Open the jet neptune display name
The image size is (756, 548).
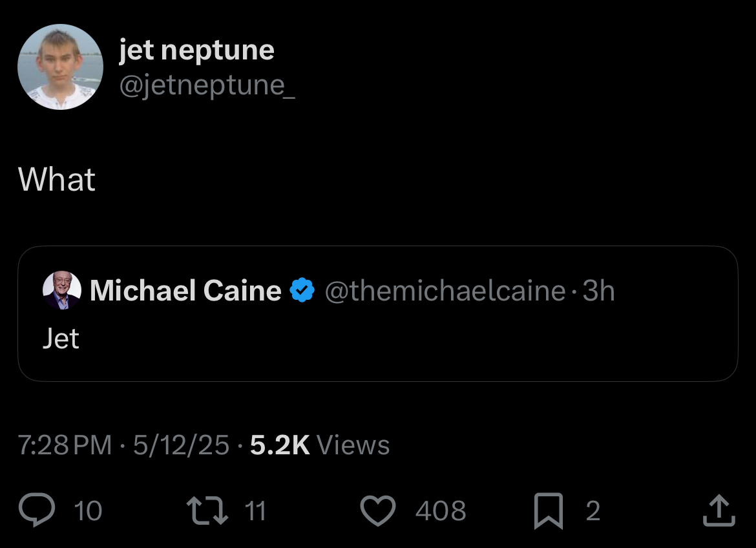coord(196,50)
